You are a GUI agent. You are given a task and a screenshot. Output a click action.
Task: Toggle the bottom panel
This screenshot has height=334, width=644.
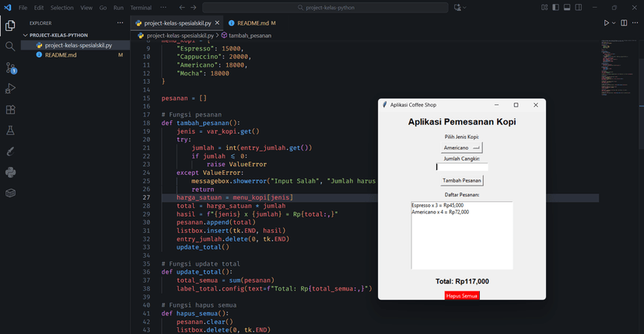(x=567, y=8)
